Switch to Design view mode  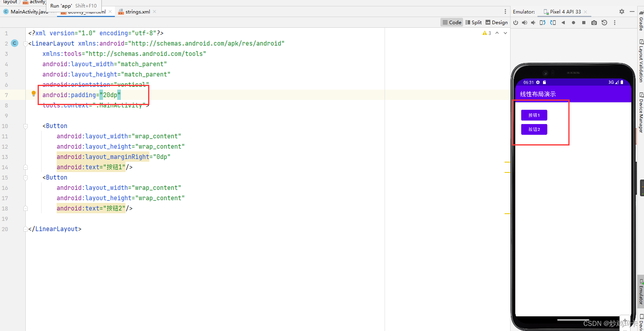pyautogui.click(x=497, y=23)
